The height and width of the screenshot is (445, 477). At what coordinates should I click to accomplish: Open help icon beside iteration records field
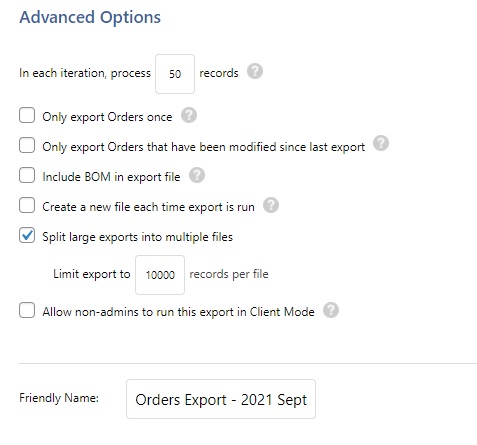(x=255, y=72)
